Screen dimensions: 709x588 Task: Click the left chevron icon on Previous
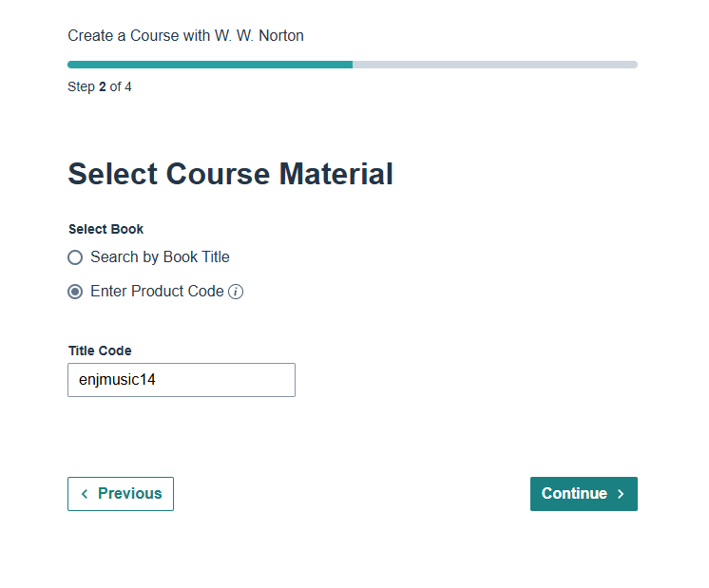click(x=85, y=494)
